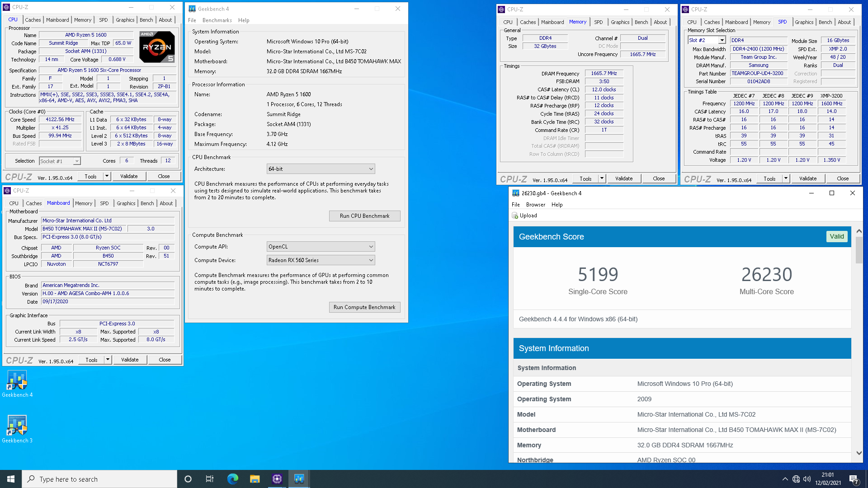Click Mainboard CPU-Z window title icon

(7, 191)
